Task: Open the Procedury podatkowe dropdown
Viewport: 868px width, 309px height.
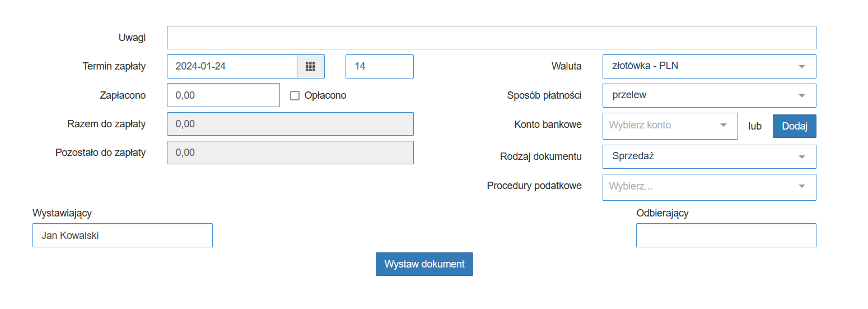Action: (709, 187)
